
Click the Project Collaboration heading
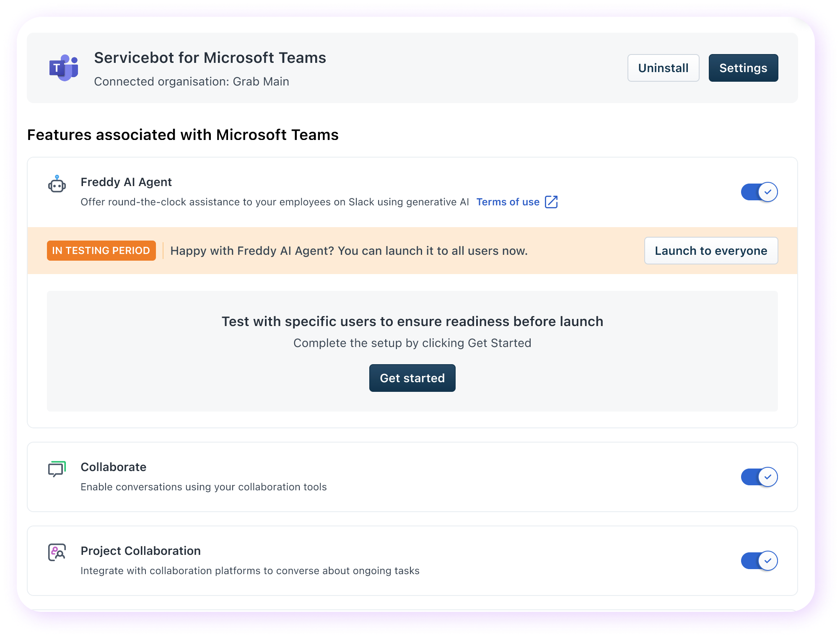(x=140, y=551)
